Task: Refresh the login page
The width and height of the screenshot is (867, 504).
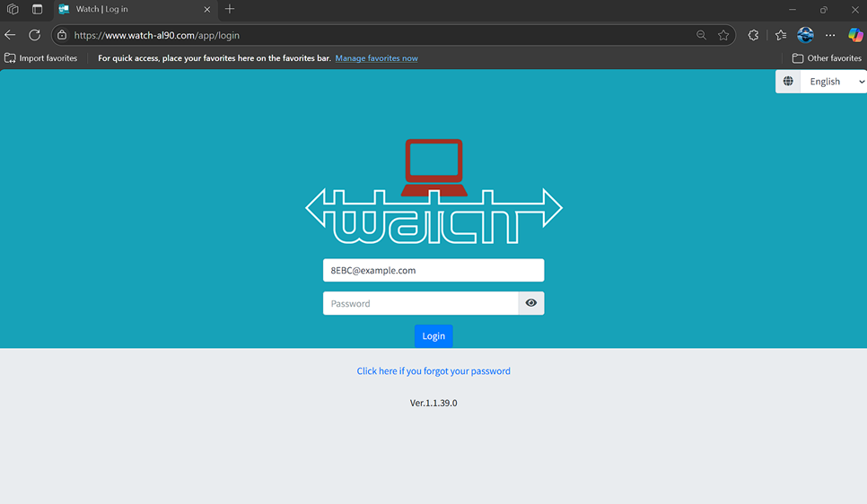Action: coord(34,35)
